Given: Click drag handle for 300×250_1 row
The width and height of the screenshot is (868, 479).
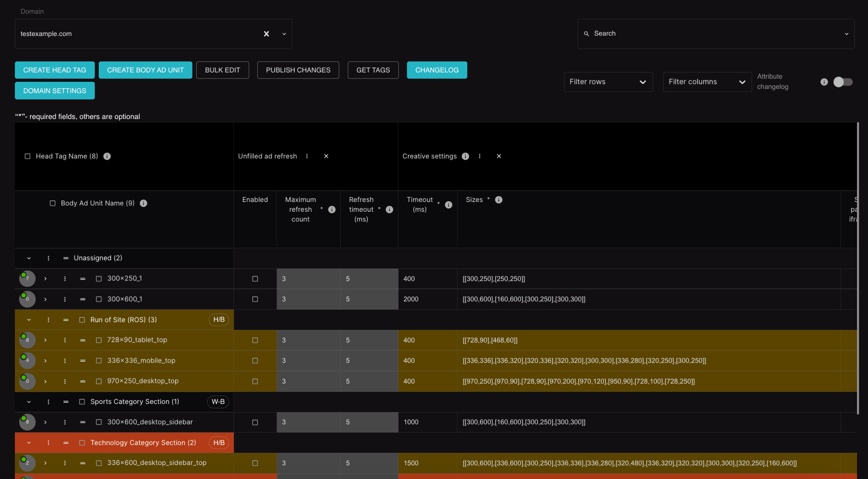Looking at the screenshot, I should [x=83, y=279].
